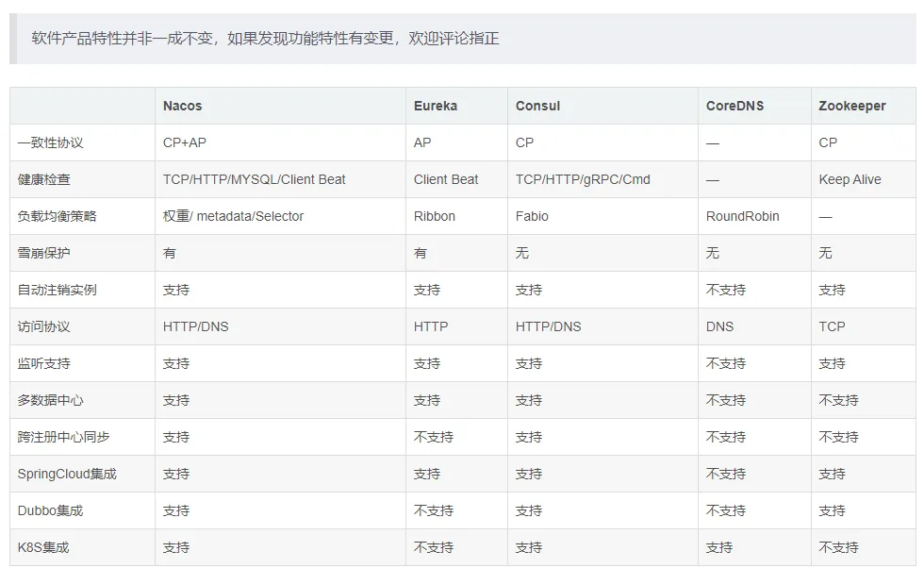The height and width of the screenshot is (568, 924).
Task: Select the 跨注册中心同步 row label
Action: 64,437
